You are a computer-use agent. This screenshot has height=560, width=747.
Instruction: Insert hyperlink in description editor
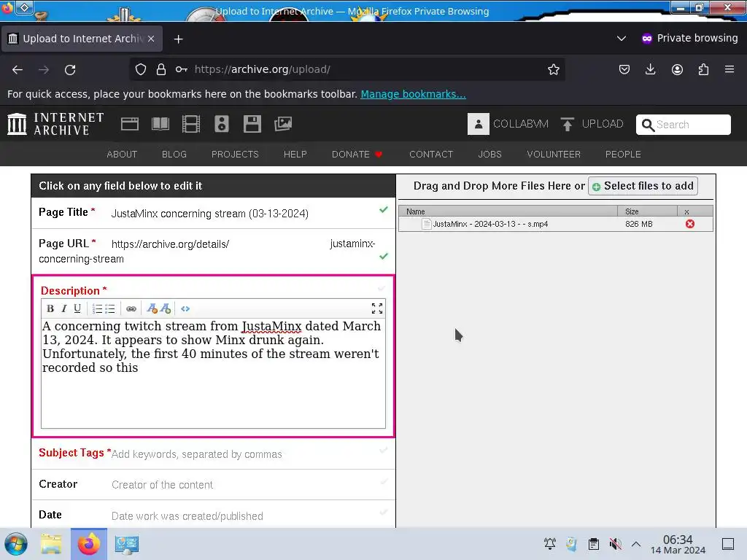click(x=131, y=308)
